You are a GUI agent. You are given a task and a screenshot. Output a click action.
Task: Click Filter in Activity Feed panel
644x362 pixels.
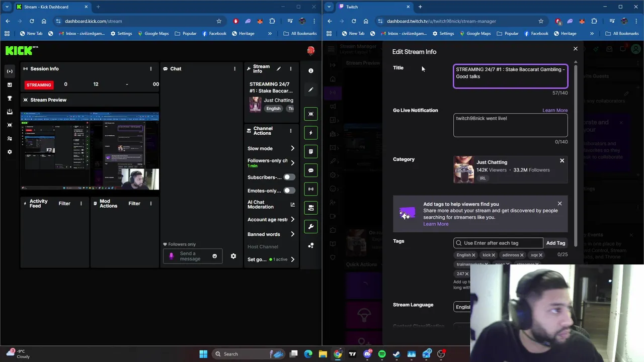tap(64, 204)
